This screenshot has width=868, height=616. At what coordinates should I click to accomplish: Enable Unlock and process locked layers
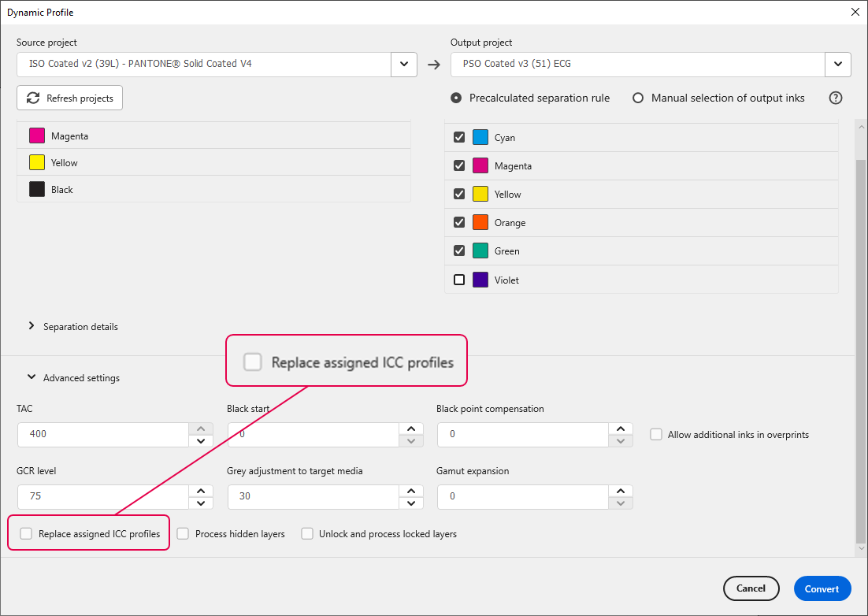pos(306,533)
